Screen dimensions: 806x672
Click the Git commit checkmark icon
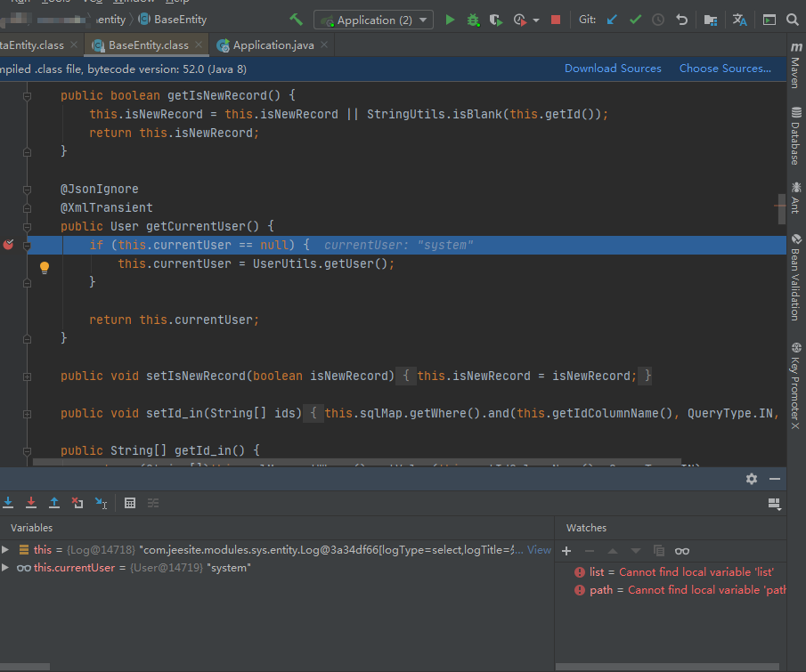[x=635, y=20]
